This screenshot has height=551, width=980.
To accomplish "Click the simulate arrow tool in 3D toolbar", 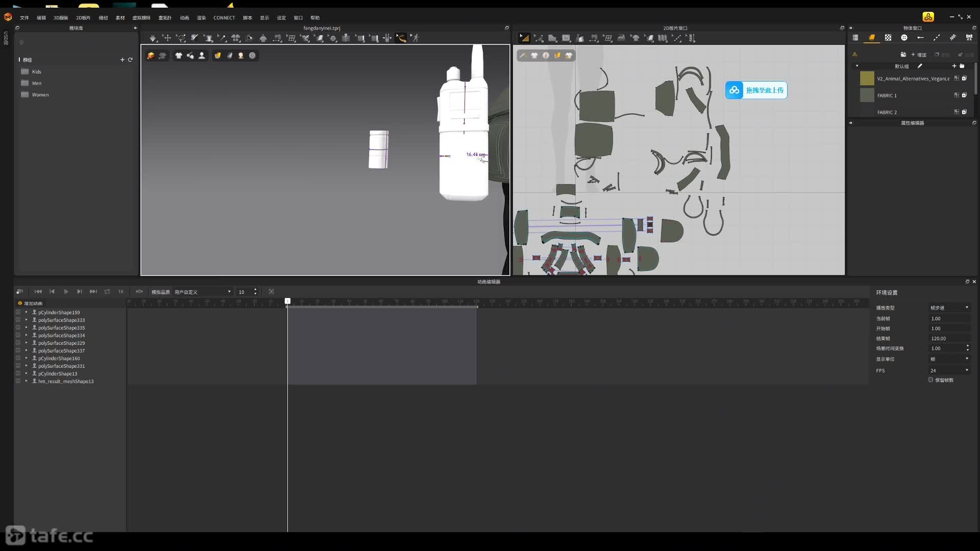I will pos(153,38).
